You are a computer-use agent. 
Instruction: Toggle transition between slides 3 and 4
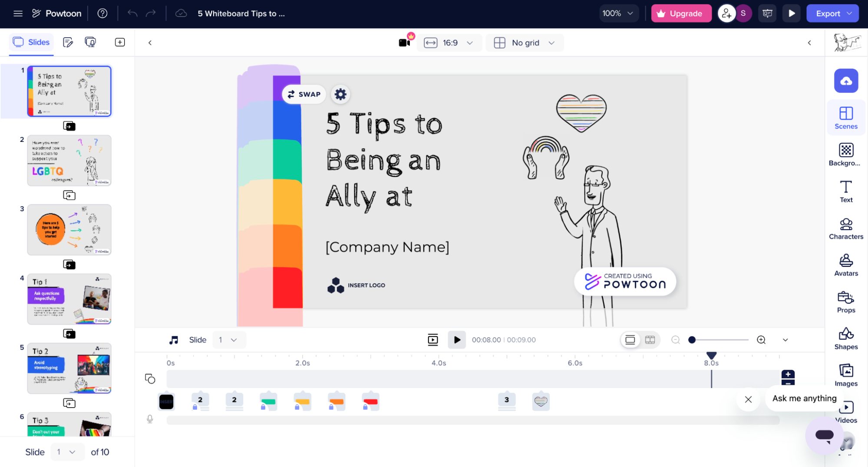[69, 264]
